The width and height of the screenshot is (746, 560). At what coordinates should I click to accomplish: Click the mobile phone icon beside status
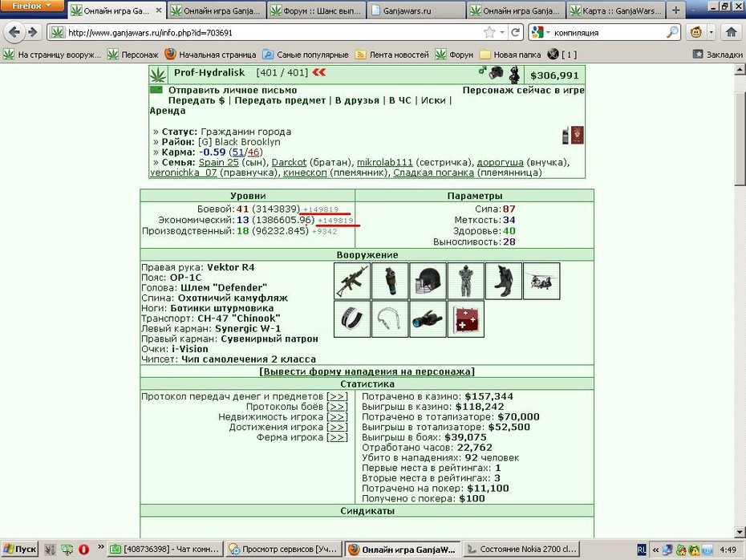click(x=566, y=136)
